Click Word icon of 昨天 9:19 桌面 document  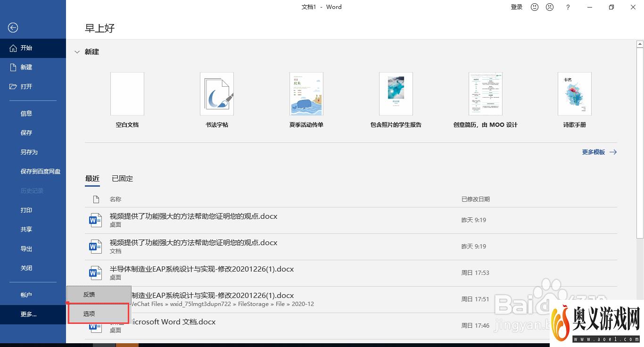(x=96, y=220)
